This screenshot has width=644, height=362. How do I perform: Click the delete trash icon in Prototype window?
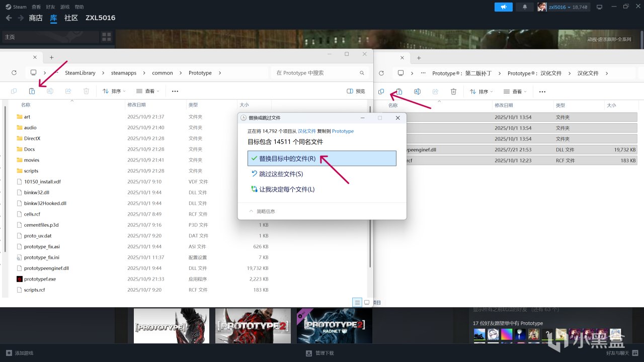(x=86, y=92)
